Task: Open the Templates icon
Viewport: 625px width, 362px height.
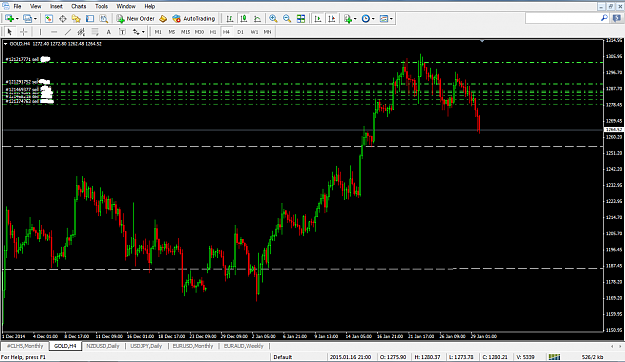Action: pyautogui.click(x=384, y=19)
